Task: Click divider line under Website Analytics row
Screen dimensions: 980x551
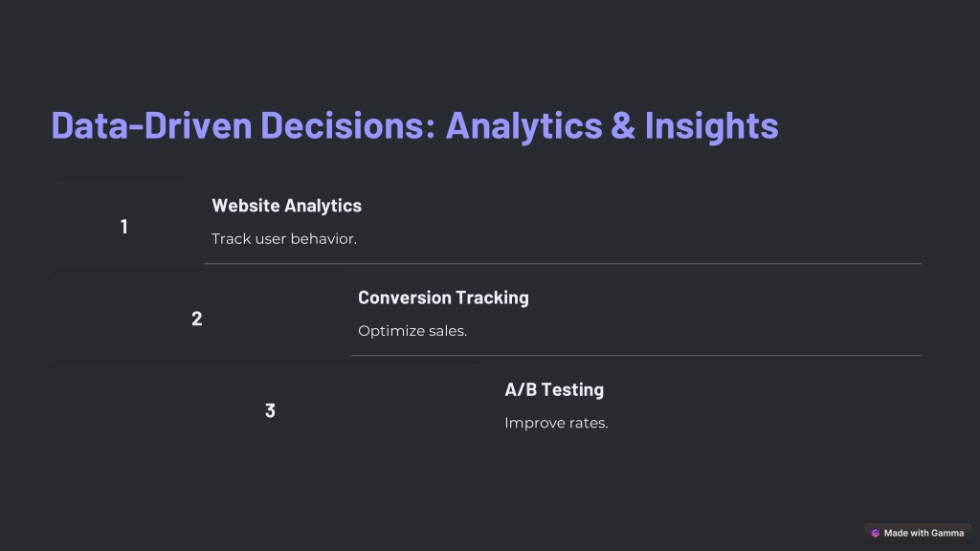Action: pos(563,264)
